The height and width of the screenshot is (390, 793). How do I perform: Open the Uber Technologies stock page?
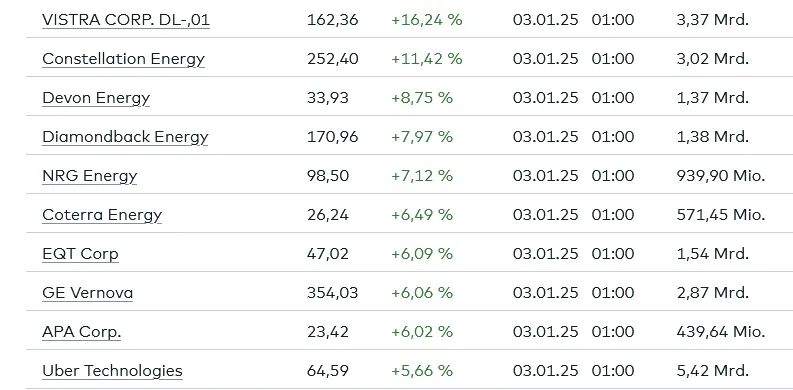tap(112, 371)
